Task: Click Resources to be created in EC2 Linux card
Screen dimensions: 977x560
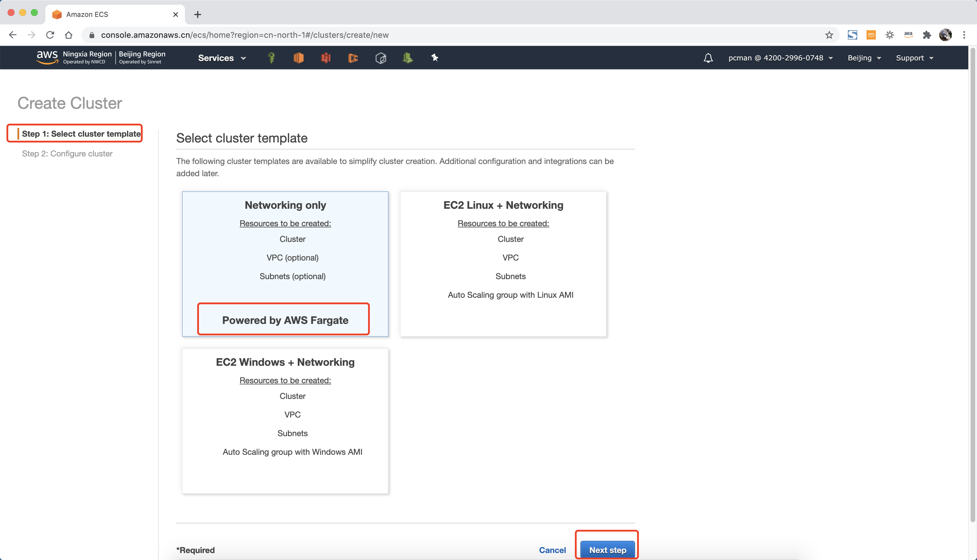Action: (x=503, y=224)
